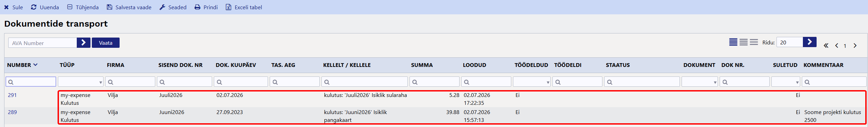
Task: Click DOK NR. filter field
Action: coord(745,82)
